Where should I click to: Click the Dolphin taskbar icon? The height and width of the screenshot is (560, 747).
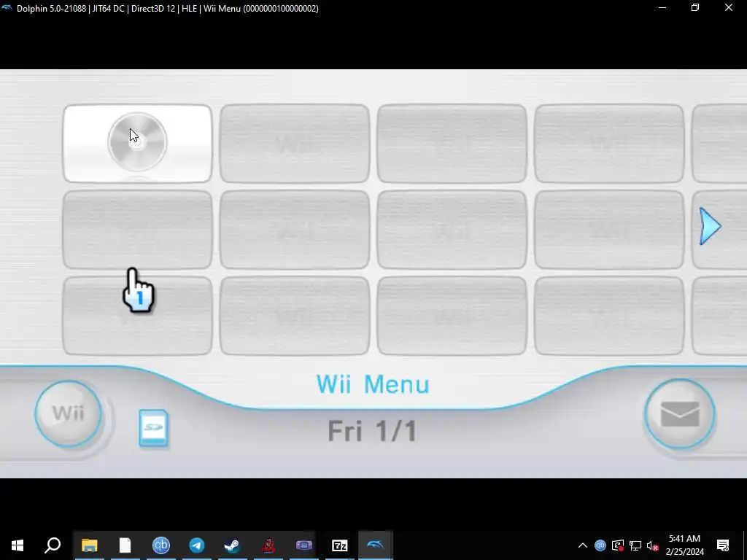[376, 545]
